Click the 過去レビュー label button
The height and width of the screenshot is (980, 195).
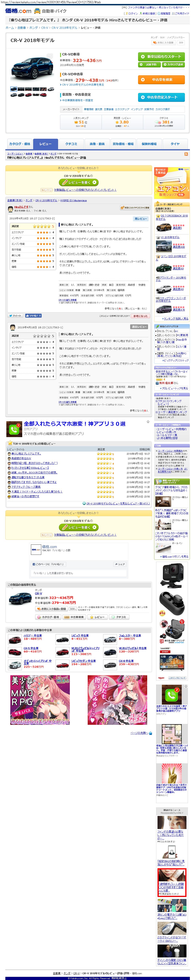[x=139, y=327]
